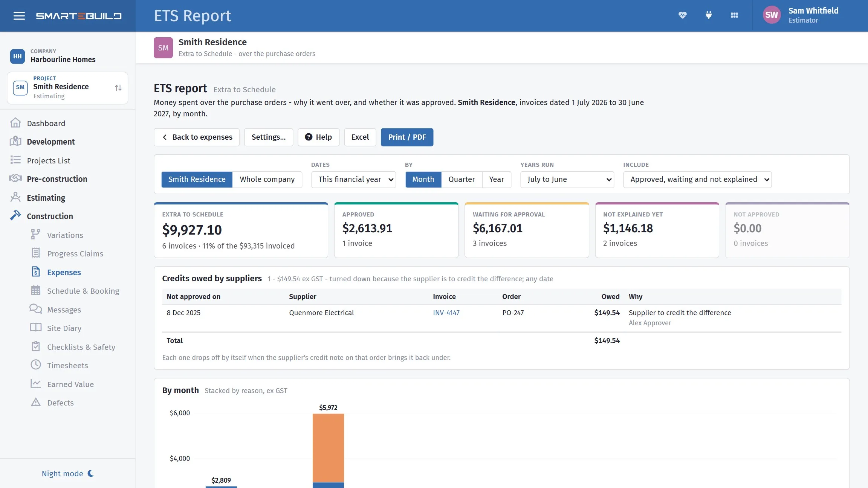Select the Smith Residence scope toggle

point(197,179)
